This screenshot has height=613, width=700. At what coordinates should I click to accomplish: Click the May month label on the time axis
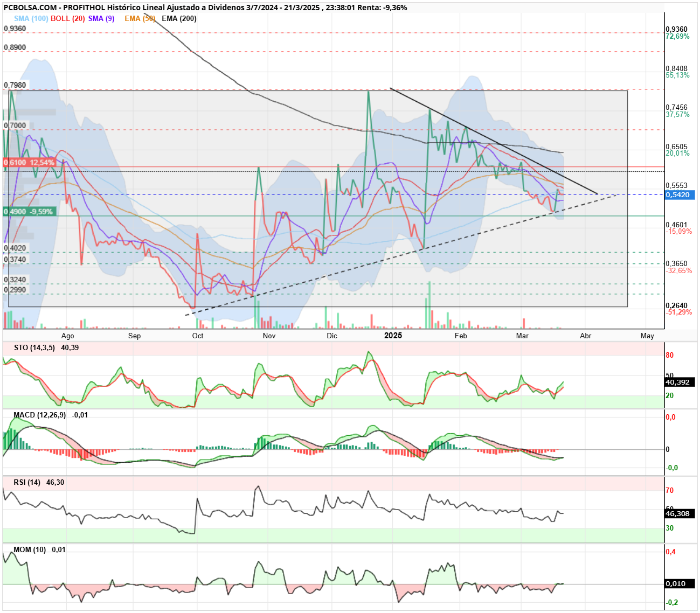tap(647, 336)
